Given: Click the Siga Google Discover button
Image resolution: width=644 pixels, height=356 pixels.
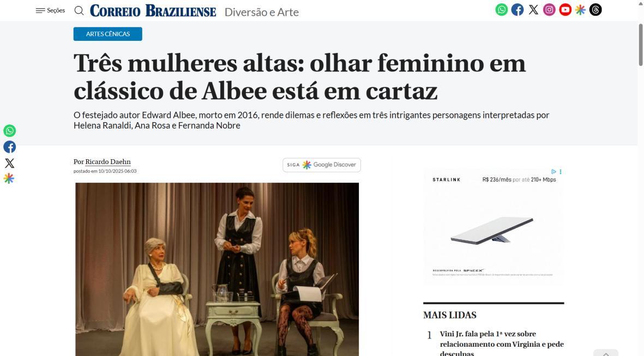Looking at the screenshot, I should [x=322, y=165].
